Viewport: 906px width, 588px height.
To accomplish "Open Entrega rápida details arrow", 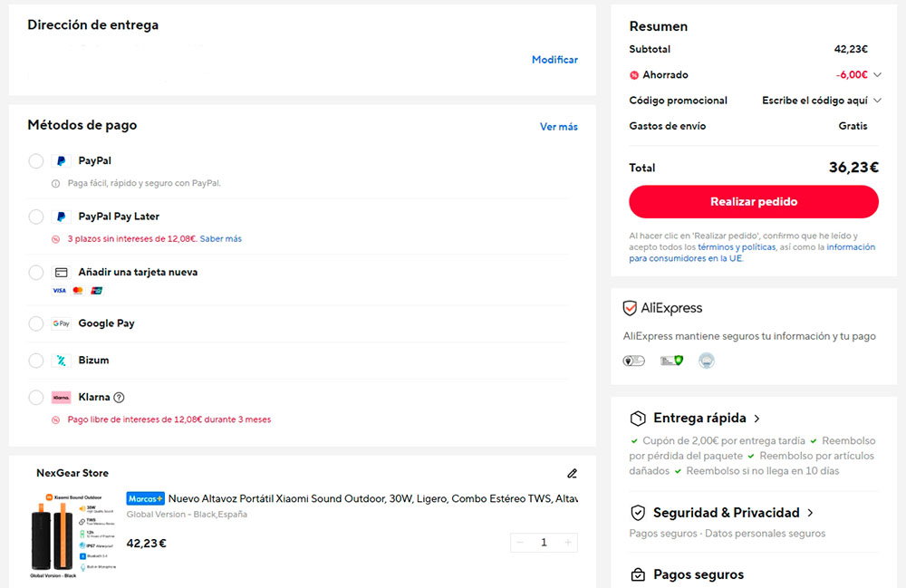I will [757, 419].
